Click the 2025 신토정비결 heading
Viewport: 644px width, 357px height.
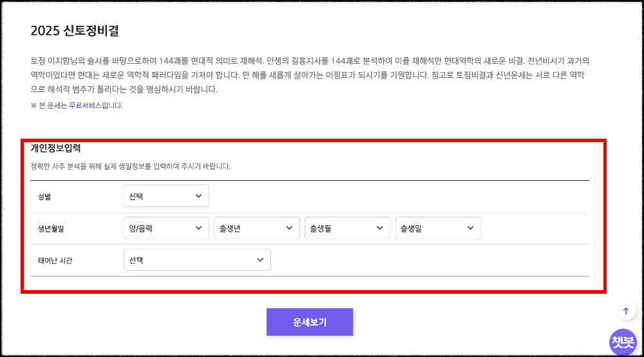coord(75,31)
